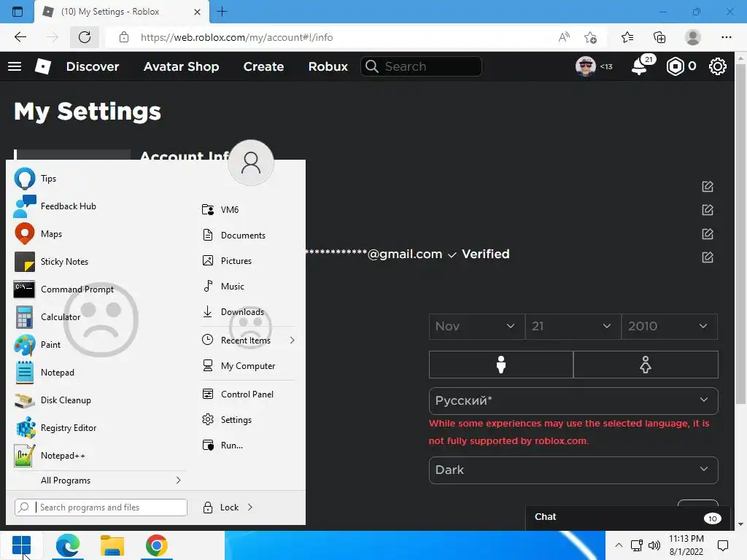Open the language dropdown showing Русский
This screenshot has height=560, width=747.
pos(573,401)
